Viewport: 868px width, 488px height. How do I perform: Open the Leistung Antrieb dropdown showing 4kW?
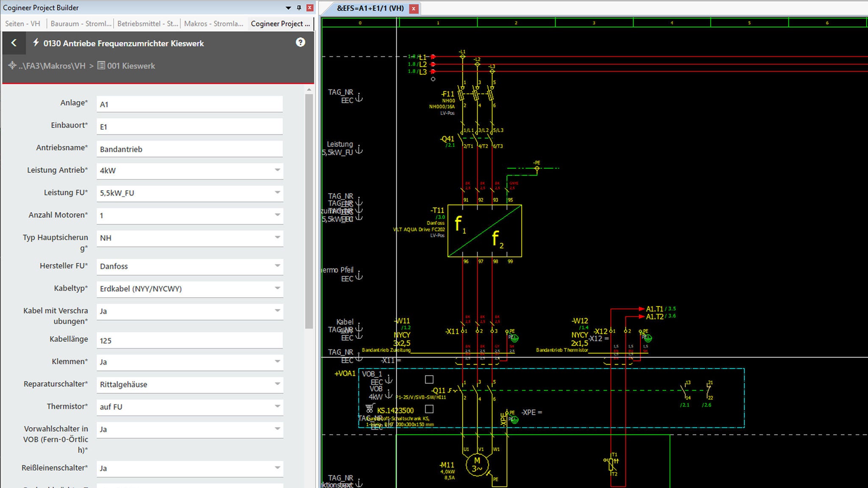[277, 171]
